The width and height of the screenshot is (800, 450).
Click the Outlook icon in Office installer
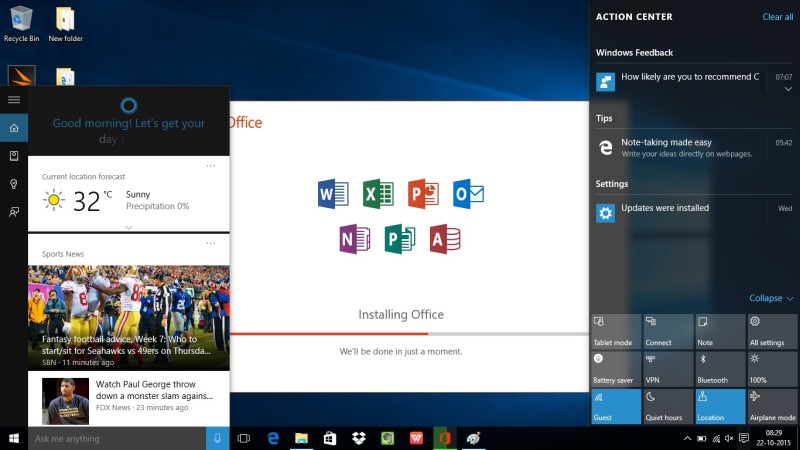pos(468,194)
